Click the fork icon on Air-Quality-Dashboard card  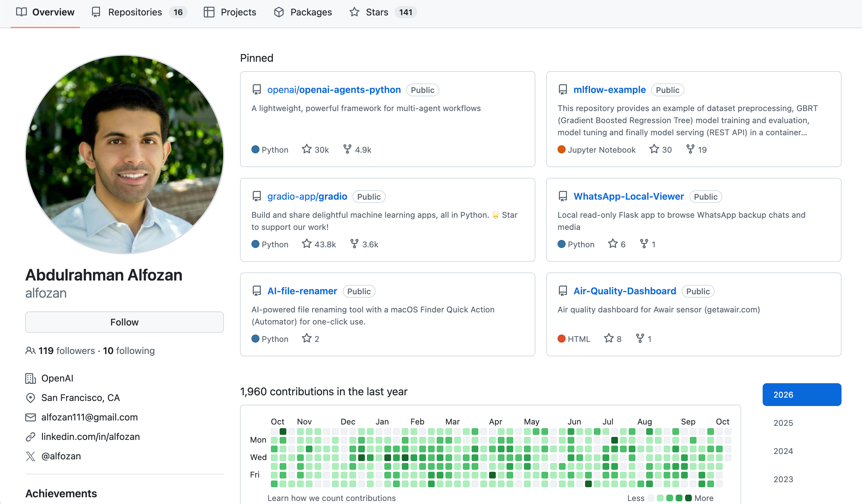(x=640, y=339)
